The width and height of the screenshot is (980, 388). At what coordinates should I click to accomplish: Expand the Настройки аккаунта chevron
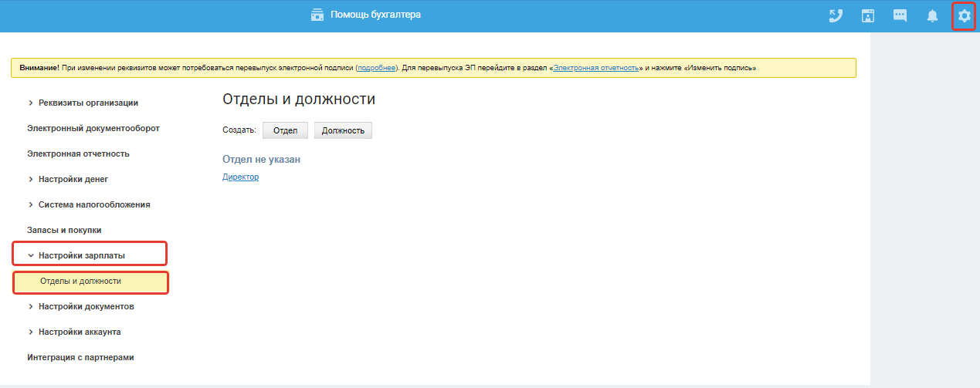[30, 332]
